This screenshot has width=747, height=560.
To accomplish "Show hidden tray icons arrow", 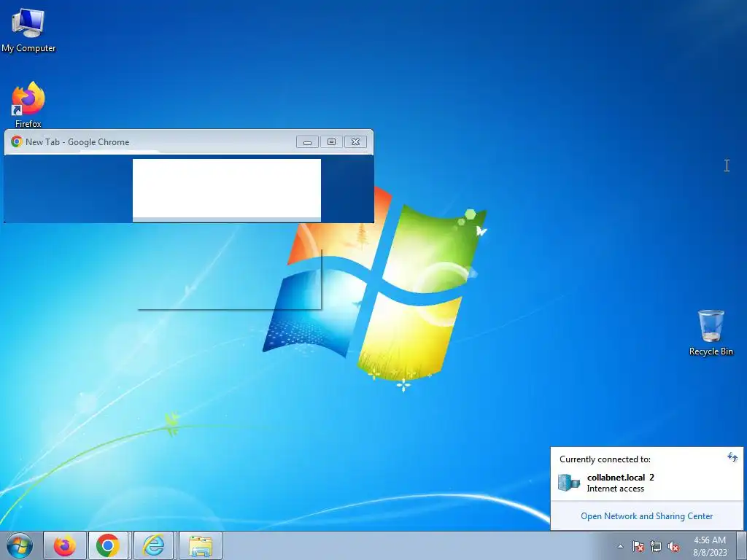I will 620,546.
